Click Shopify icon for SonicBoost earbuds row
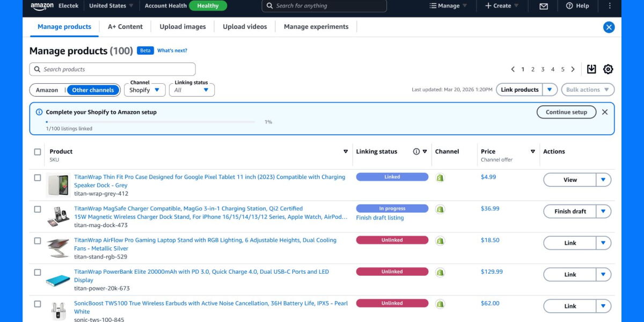 click(x=440, y=304)
